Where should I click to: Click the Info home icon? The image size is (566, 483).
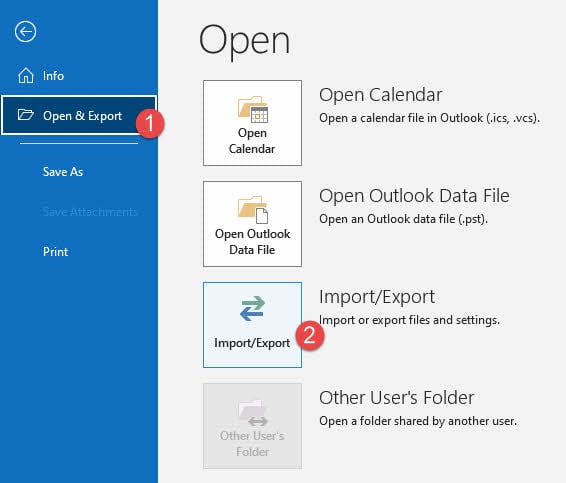[26, 76]
